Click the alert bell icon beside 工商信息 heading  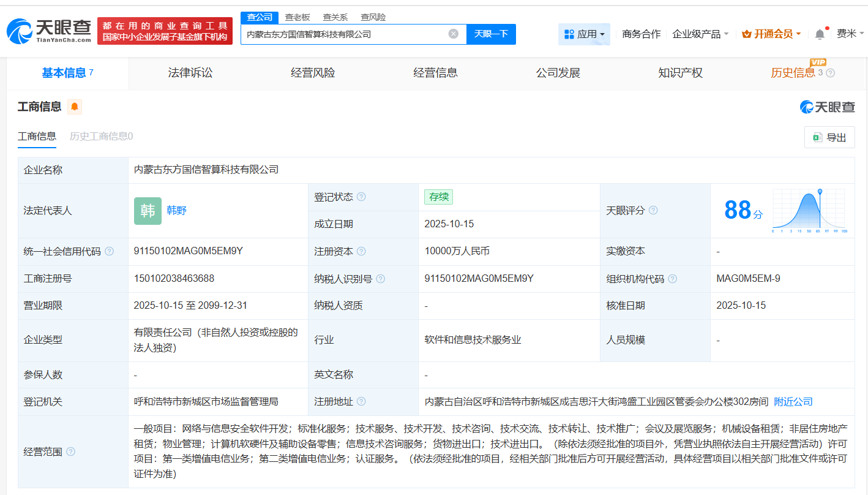[x=75, y=107]
